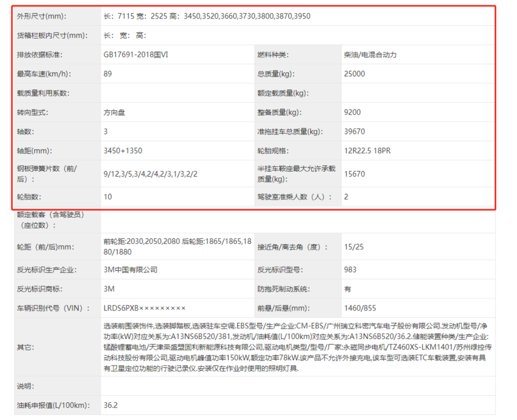Screen dimensions: 517x420
Task: Click the 轮胎规格 label
Action: tap(273, 151)
